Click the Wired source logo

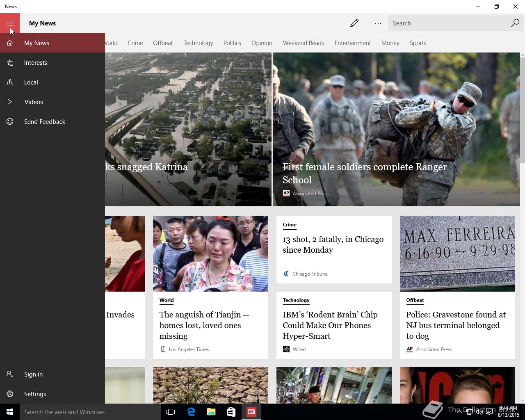click(286, 349)
